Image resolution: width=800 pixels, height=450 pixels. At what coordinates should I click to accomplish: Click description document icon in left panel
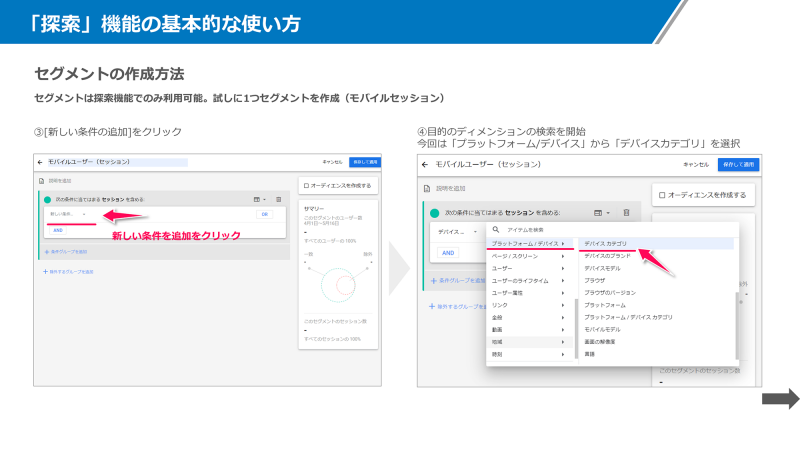coord(40,181)
